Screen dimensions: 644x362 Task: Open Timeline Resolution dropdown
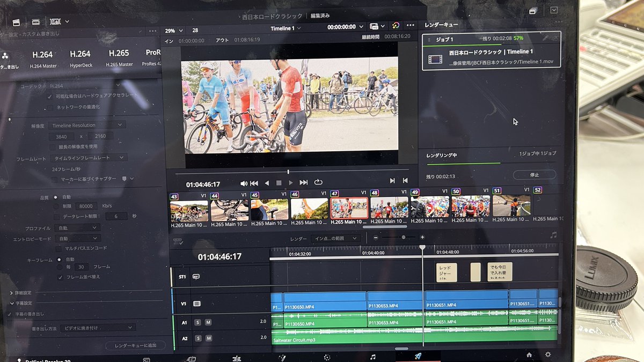pyautogui.click(x=86, y=125)
